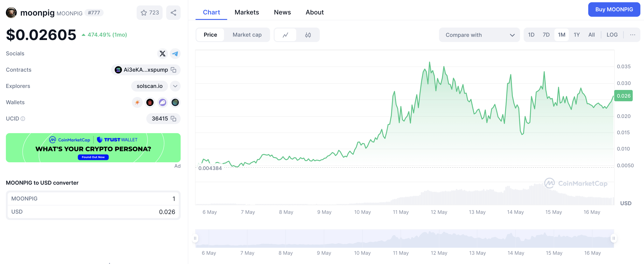
Task: Grab the left range slider handle
Action: (x=195, y=238)
